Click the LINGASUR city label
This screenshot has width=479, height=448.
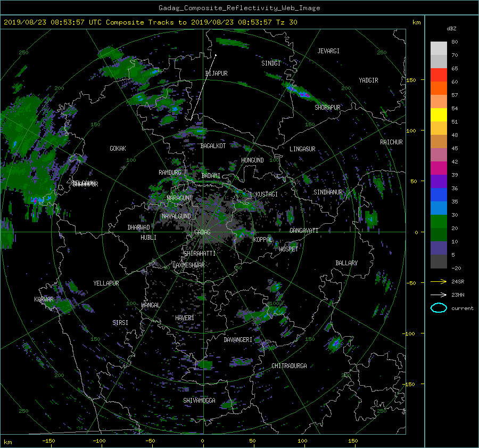point(302,149)
